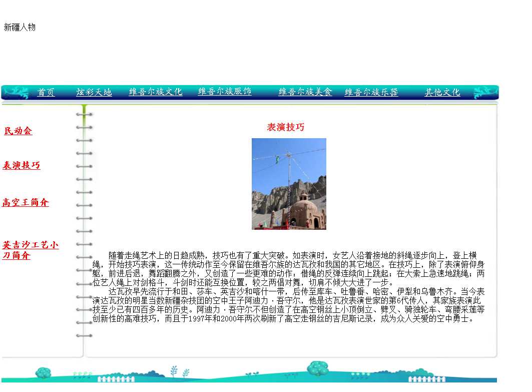Screen dimensions: 532x392
Task: Click the large round tree in footer's right half
Action: (317, 368)
